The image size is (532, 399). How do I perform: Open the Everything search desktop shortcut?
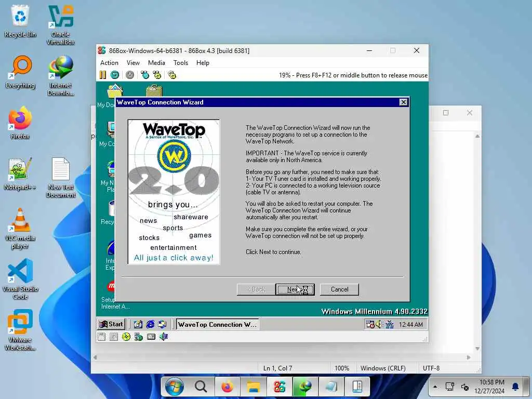click(x=20, y=72)
